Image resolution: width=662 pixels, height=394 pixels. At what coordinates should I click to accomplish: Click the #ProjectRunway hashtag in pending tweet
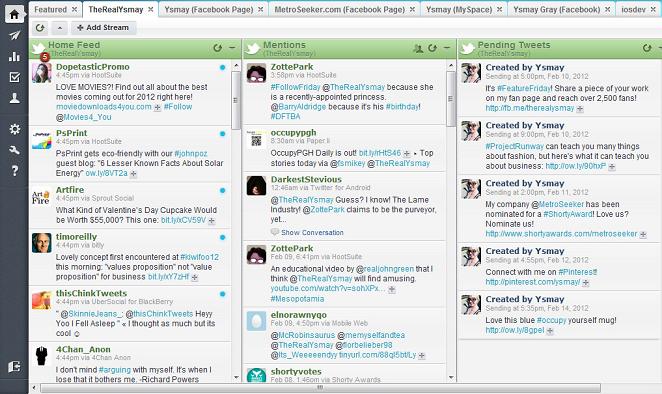(514, 146)
